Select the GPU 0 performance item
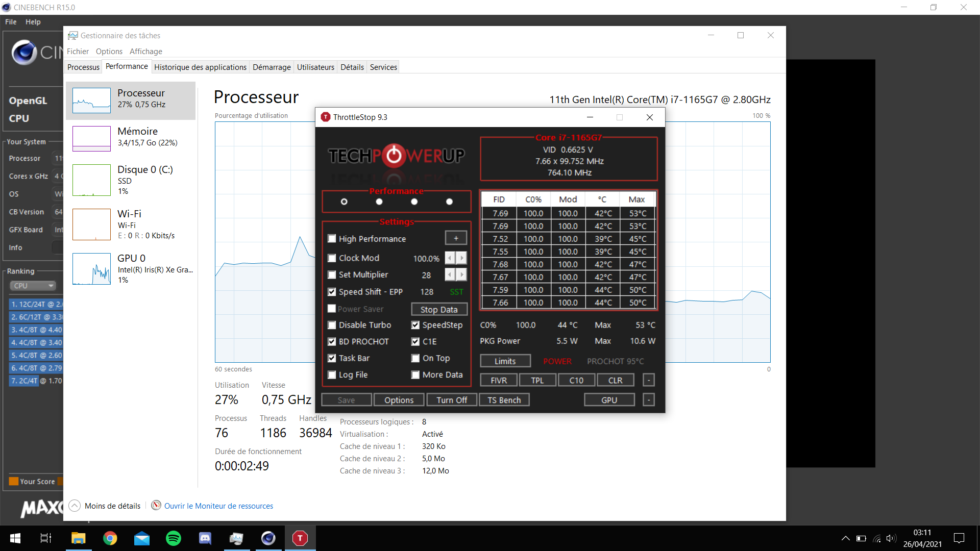The height and width of the screenshot is (551, 980). click(x=131, y=269)
